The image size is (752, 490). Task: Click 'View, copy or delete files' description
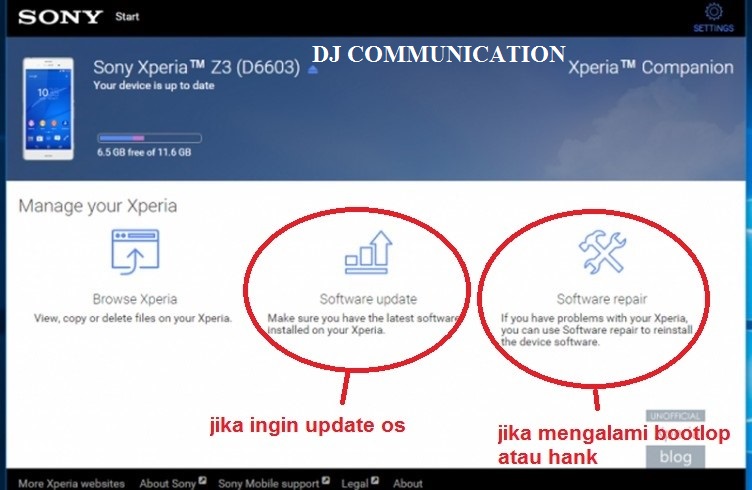(x=133, y=318)
